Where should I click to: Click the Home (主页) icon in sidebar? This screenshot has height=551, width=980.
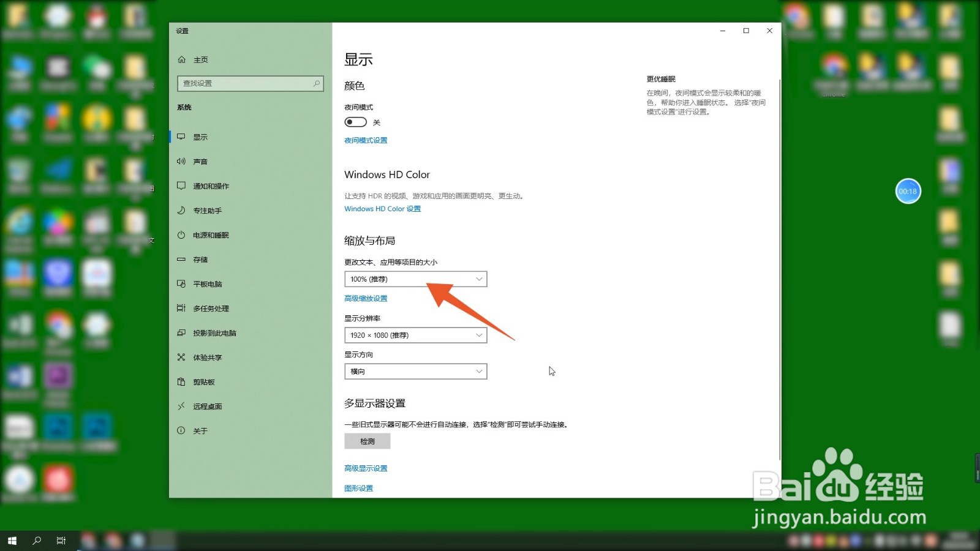pyautogui.click(x=181, y=59)
